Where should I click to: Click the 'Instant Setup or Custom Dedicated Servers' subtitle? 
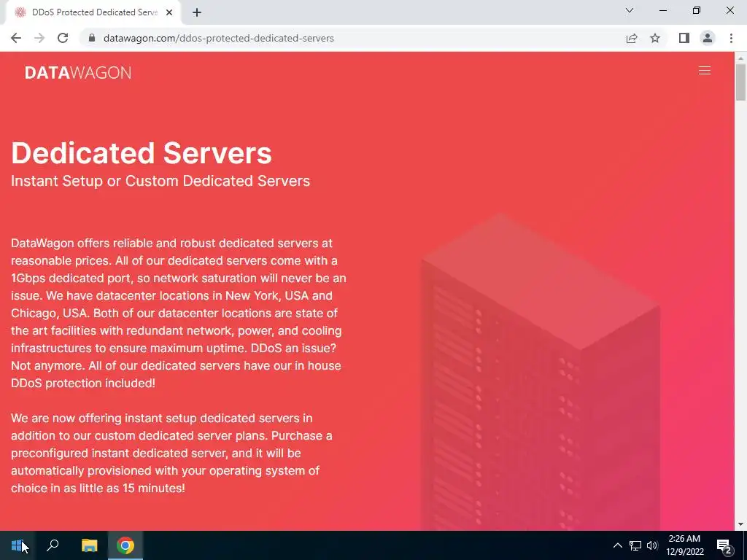[x=160, y=181]
